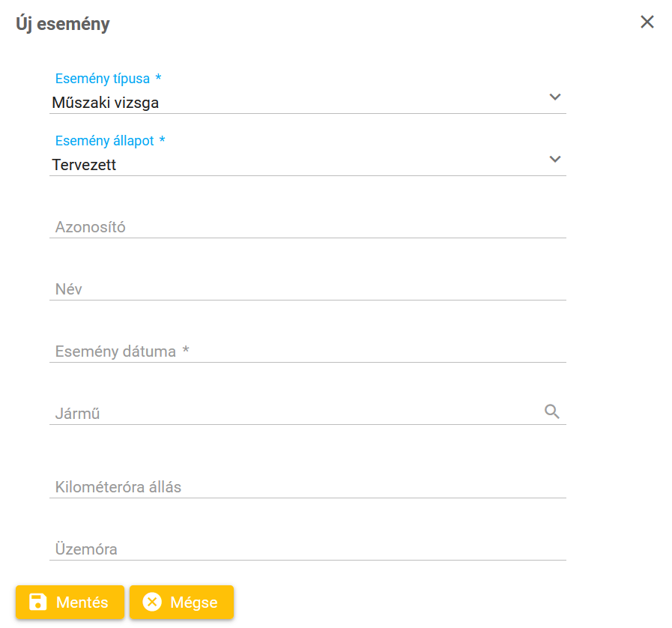The image size is (672, 628).
Task: Click the circled X icon in Mégse
Action: pos(152,602)
